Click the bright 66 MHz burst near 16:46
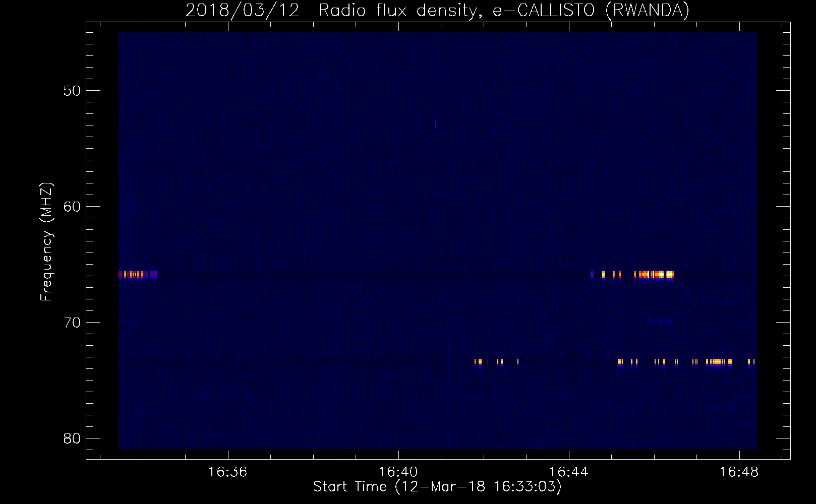 pyautogui.click(x=654, y=275)
